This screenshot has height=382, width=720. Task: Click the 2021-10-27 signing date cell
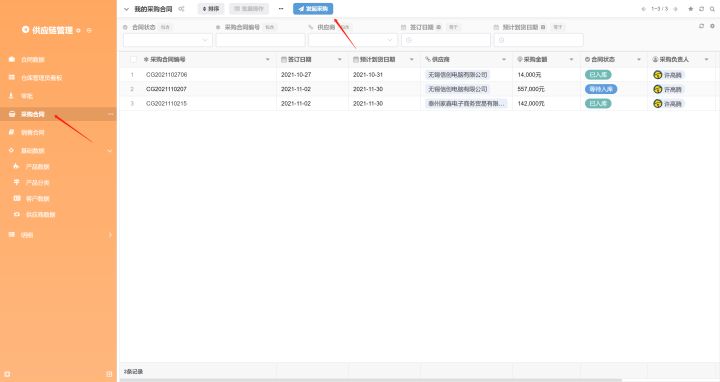click(x=312, y=74)
